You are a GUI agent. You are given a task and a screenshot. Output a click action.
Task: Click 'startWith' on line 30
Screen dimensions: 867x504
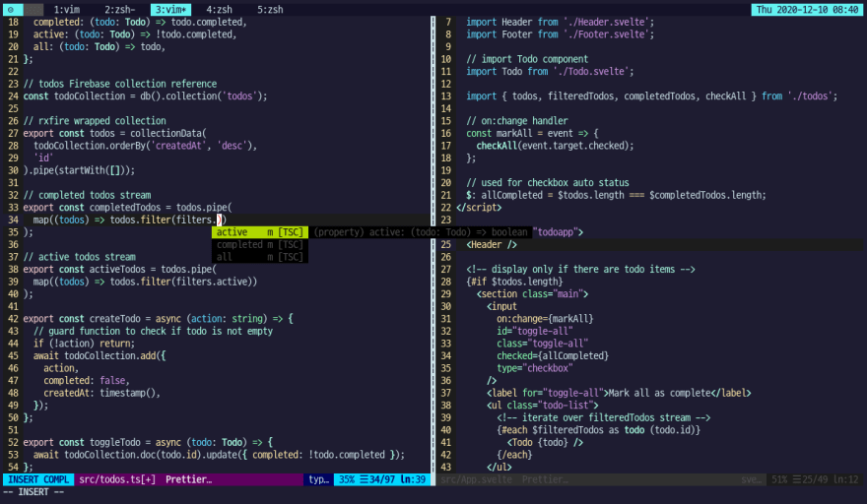(82, 170)
